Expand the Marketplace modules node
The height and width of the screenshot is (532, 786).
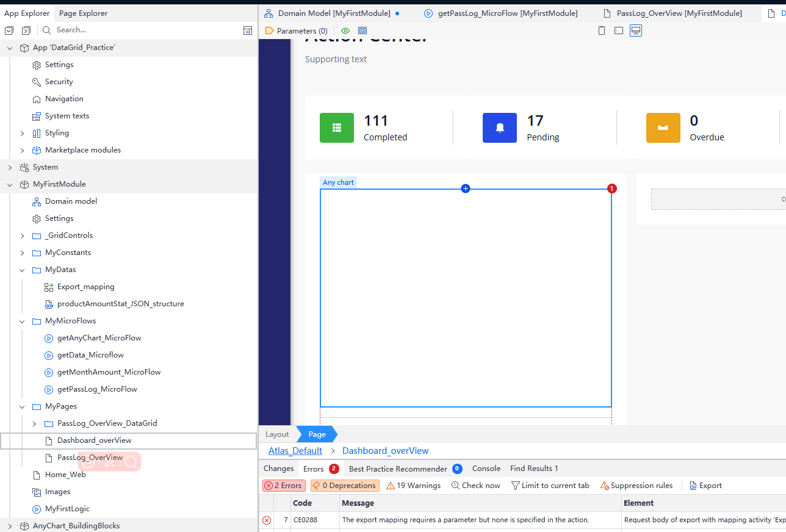(x=22, y=150)
